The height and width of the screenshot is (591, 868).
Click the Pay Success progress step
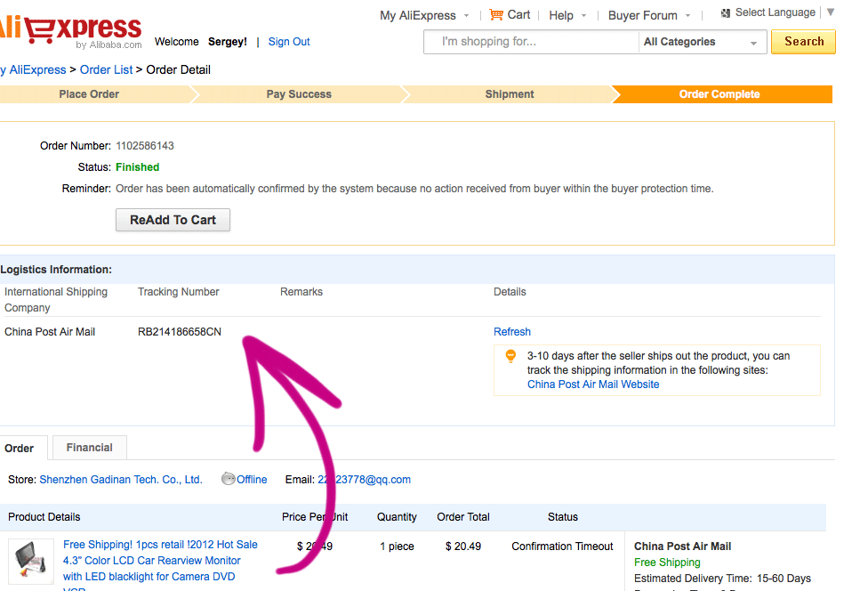pyautogui.click(x=299, y=94)
